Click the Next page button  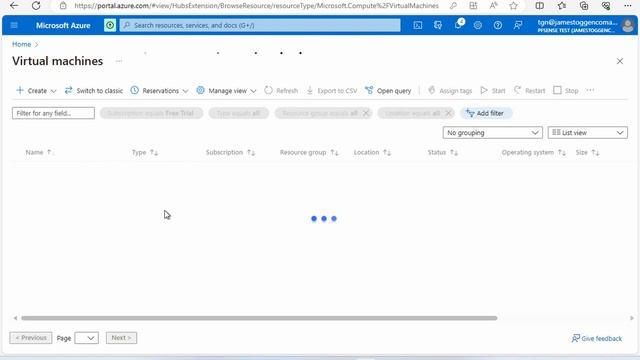(x=122, y=338)
